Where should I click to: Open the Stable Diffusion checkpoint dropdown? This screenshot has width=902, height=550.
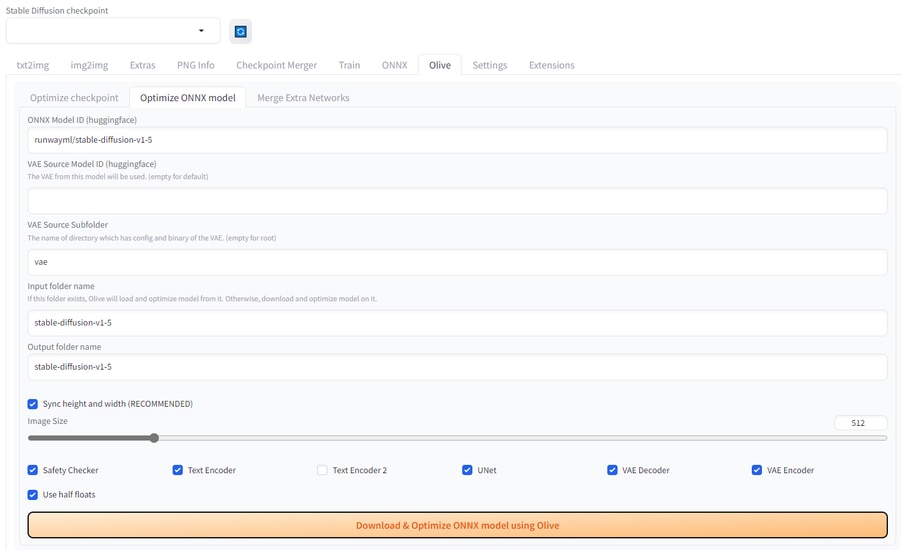[x=112, y=31]
